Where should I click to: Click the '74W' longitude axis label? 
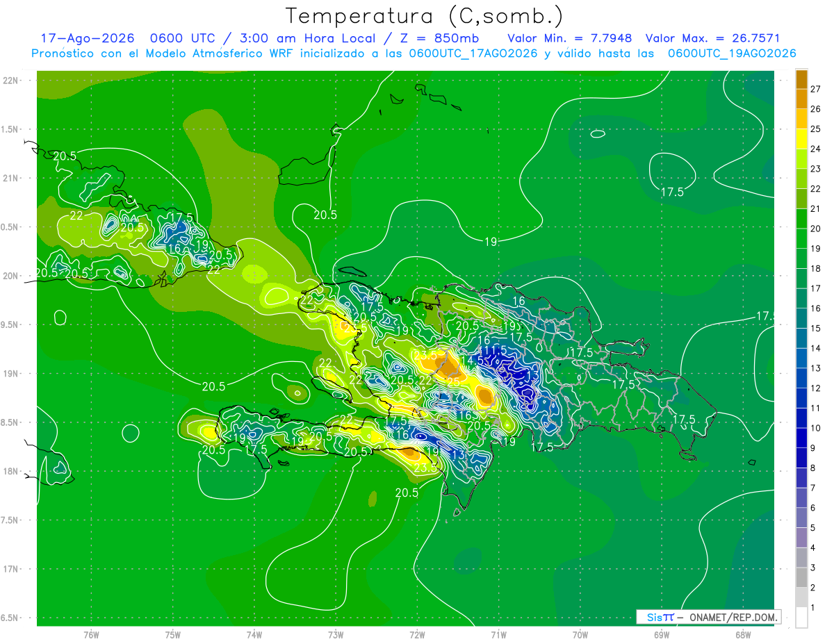click(254, 634)
